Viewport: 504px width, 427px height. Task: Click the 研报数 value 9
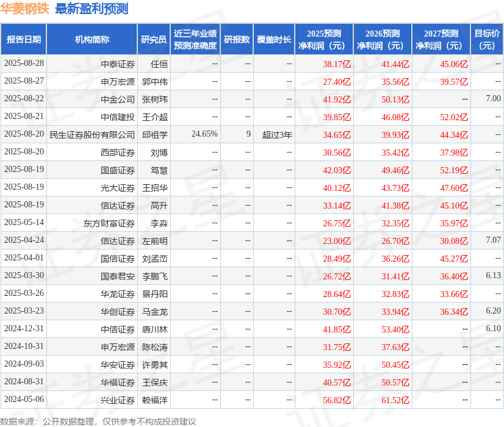[247, 134]
